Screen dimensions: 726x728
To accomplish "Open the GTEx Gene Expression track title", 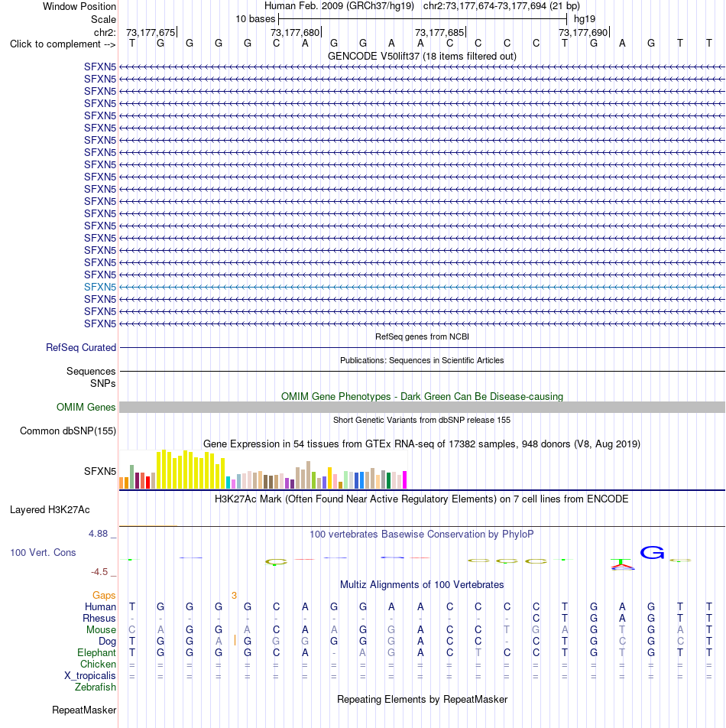I will click(x=422, y=444).
